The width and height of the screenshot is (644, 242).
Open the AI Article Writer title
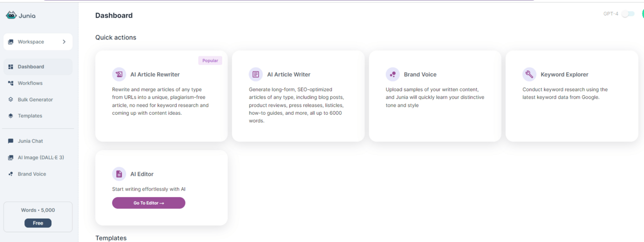(289, 74)
